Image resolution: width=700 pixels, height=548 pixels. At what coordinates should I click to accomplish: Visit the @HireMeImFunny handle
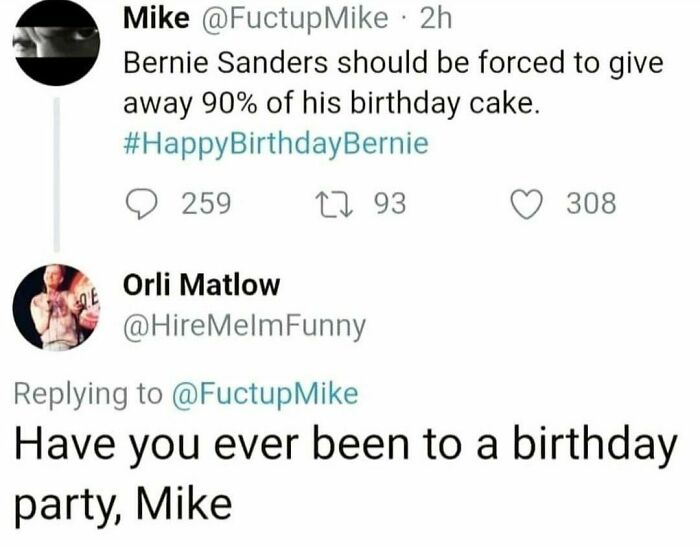[x=244, y=324]
